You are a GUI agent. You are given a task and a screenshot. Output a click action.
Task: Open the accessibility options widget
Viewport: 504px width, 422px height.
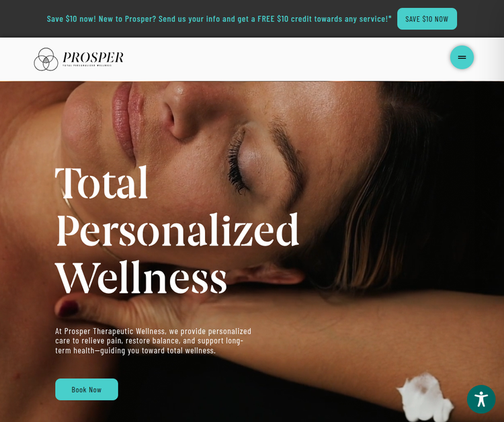click(x=481, y=399)
